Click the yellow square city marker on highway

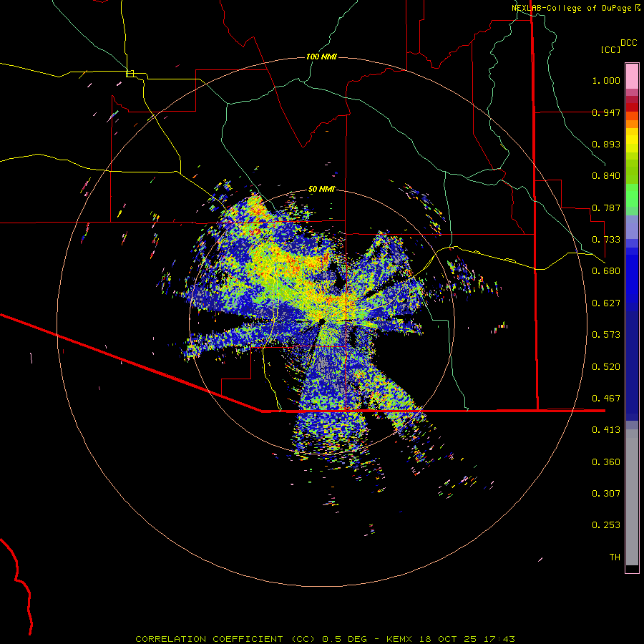pos(130,74)
